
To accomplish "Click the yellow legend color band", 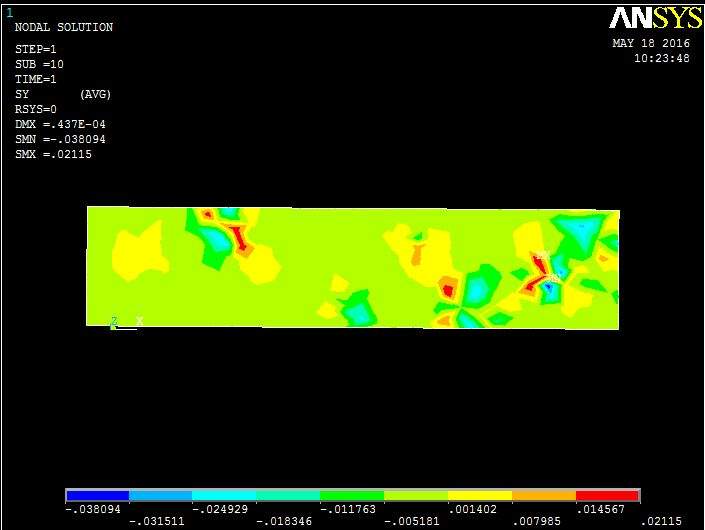I will point(480,495).
